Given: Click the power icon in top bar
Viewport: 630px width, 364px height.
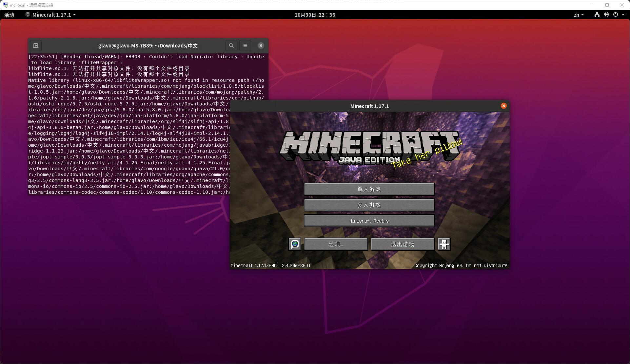Looking at the screenshot, I should (616, 15).
